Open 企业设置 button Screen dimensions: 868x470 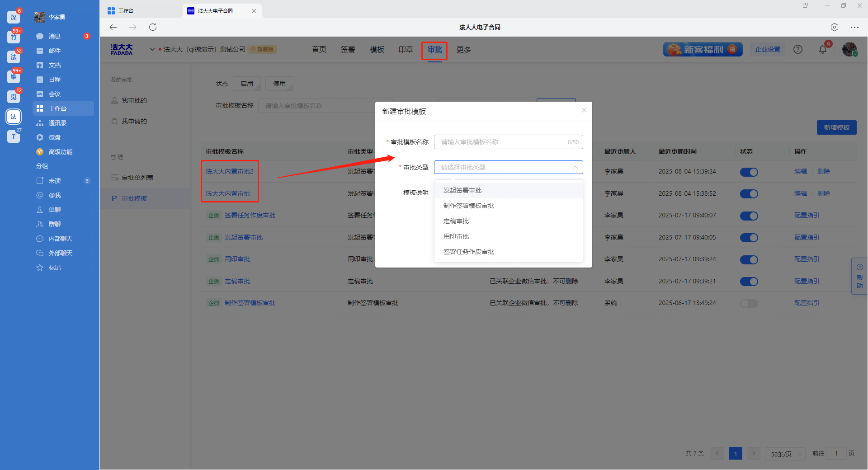768,49
